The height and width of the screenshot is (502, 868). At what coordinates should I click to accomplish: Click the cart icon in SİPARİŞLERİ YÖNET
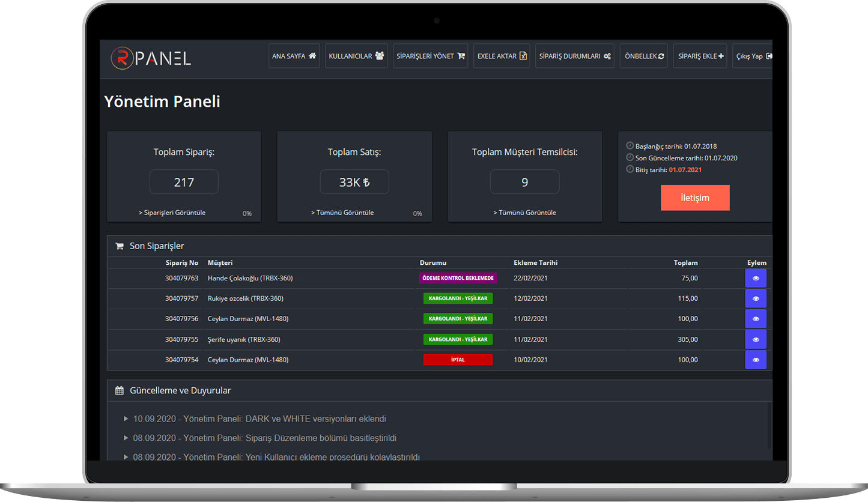461,56
